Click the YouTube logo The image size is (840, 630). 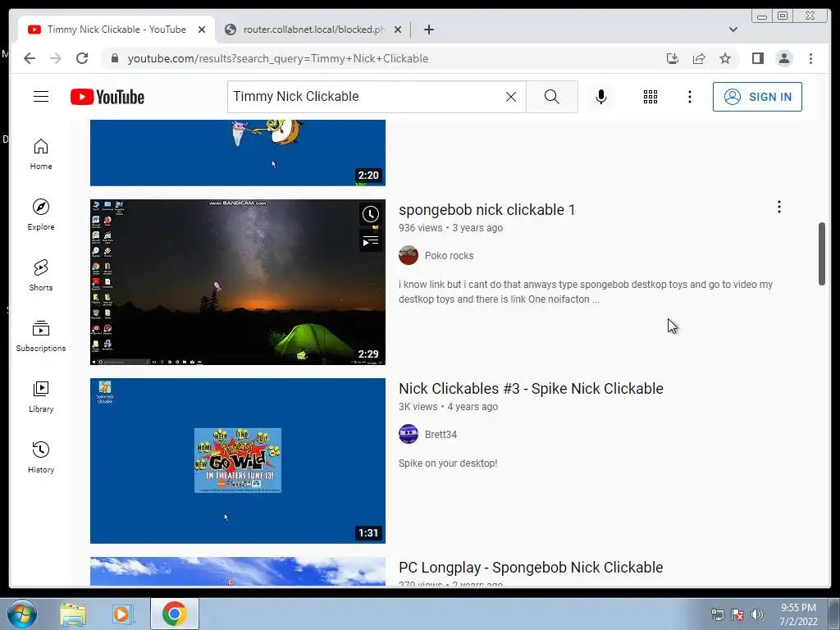pyautogui.click(x=107, y=97)
